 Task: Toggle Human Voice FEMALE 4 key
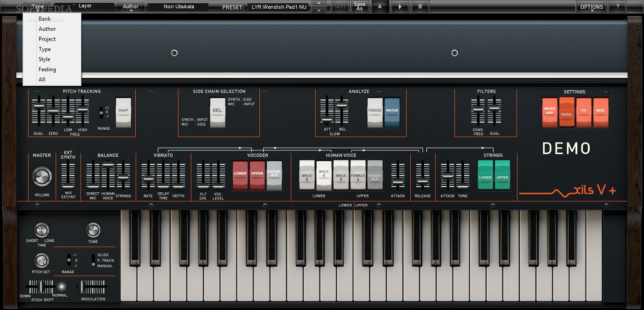(358, 175)
